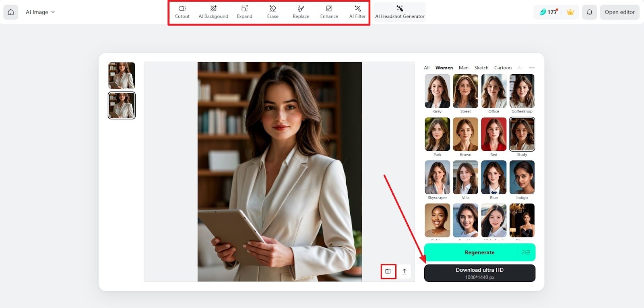Click the home icon

pos(11,12)
